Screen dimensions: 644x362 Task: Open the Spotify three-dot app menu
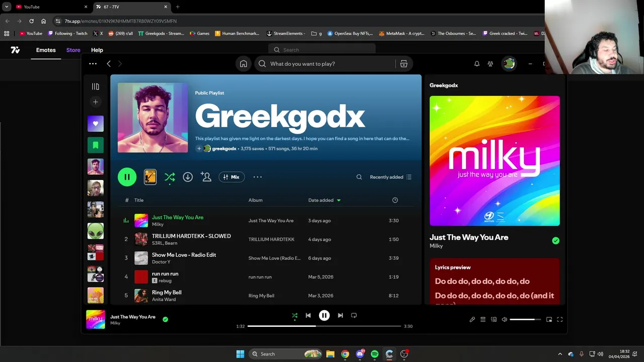[x=93, y=64]
